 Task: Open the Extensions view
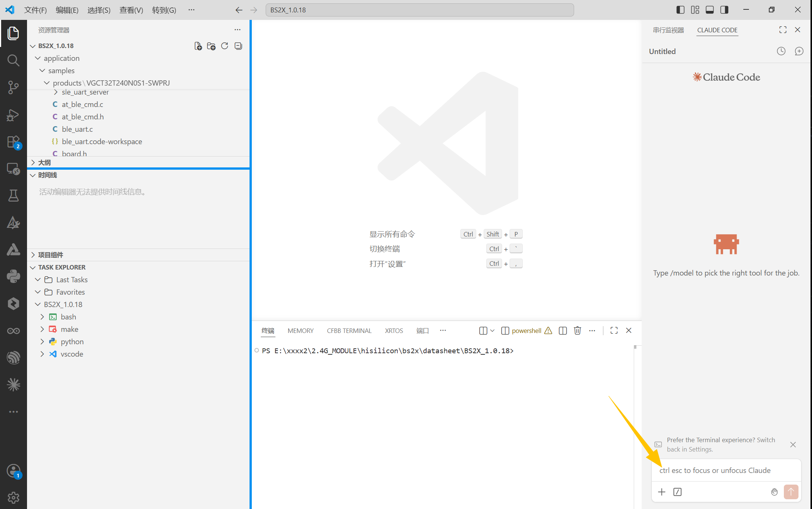[x=14, y=142]
